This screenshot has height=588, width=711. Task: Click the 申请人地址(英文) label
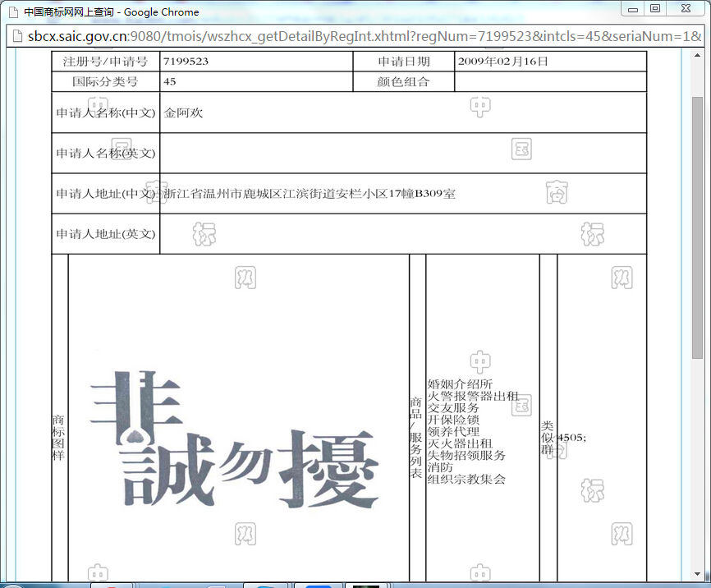106,234
